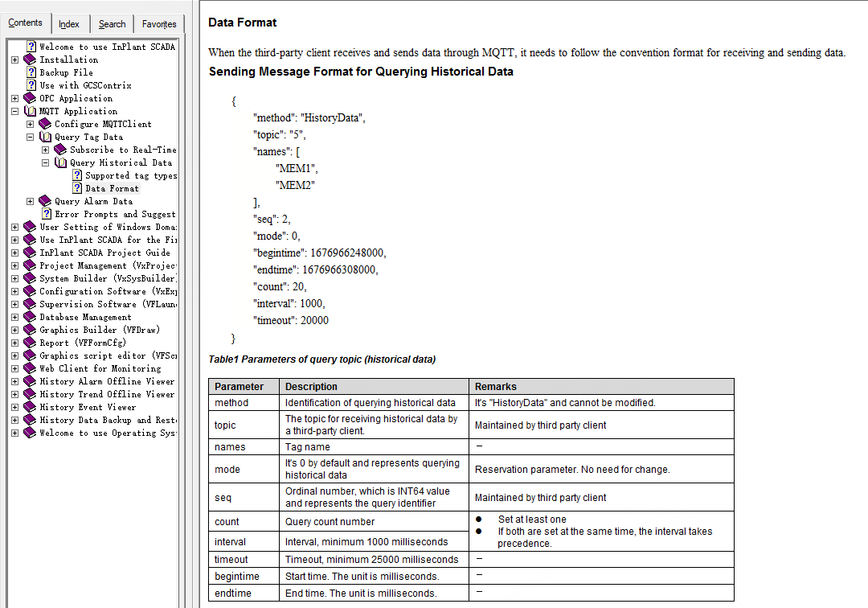This screenshot has height=608, width=868.
Task: Click the page icon beside Welcome to use InPlant SCADA
Action: pos(31,47)
